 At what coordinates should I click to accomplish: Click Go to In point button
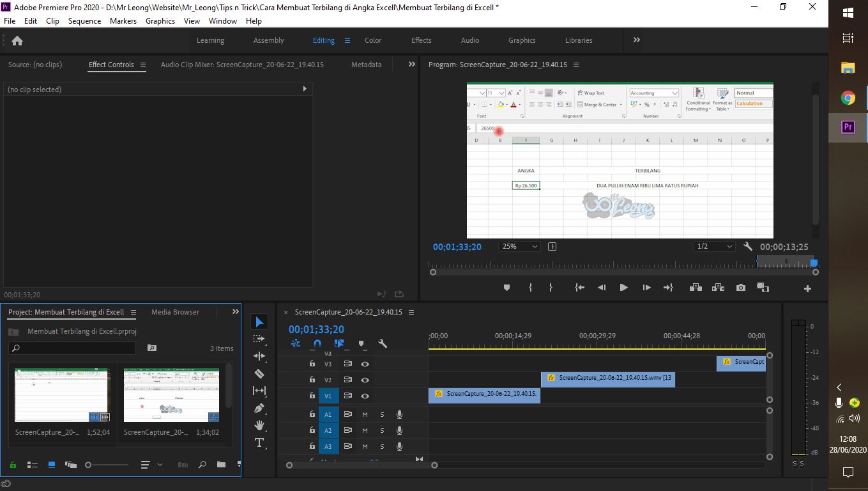[x=579, y=288]
